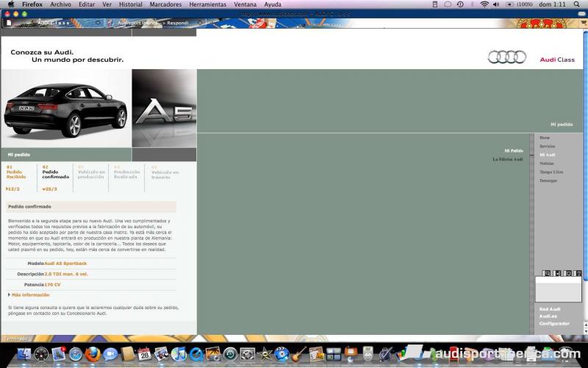Click the 13/2 date arrow under Pedido Recibido

[x=13, y=189]
